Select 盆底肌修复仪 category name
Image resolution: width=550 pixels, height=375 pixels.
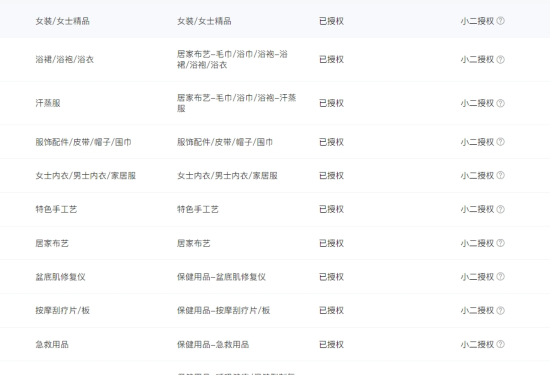[60, 277]
